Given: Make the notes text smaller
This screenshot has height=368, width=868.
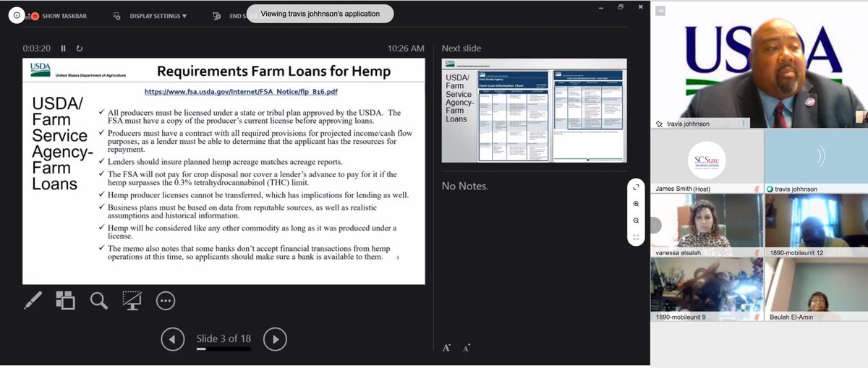Looking at the screenshot, I should [x=467, y=348].
